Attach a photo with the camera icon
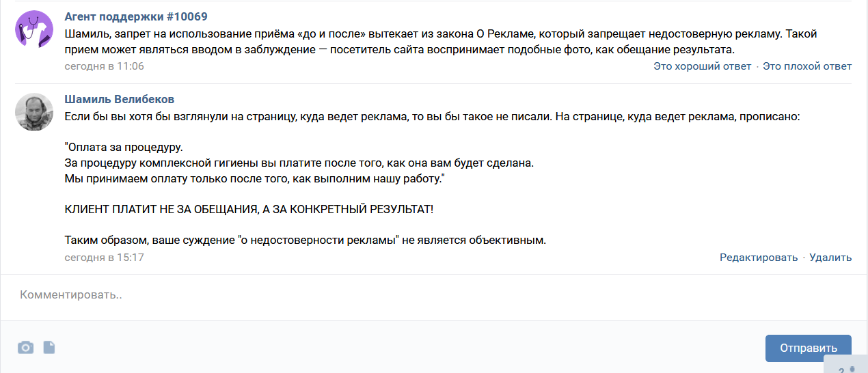The height and width of the screenshot is (373, 868). (25, 348)
